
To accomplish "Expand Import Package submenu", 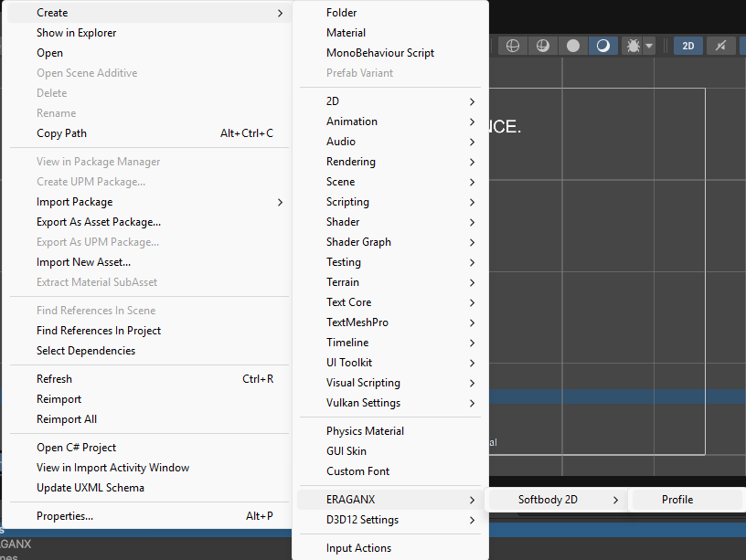I will (x=149, y=202).
